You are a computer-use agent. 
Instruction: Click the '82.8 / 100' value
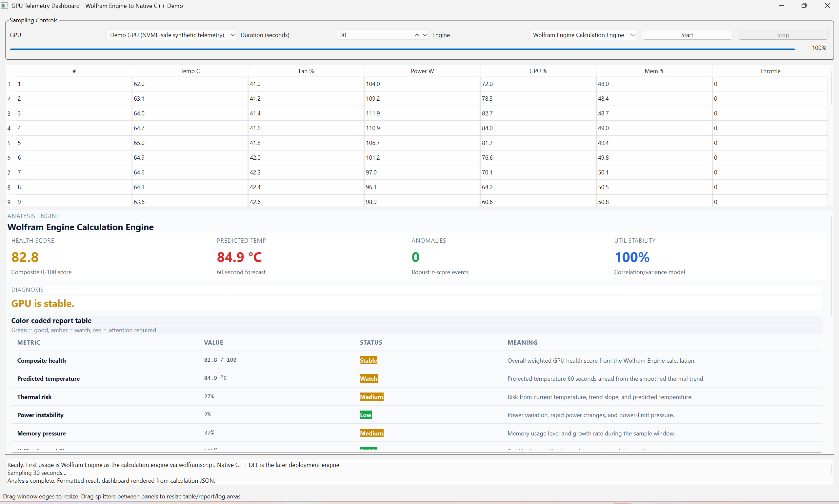coord(220,360)
